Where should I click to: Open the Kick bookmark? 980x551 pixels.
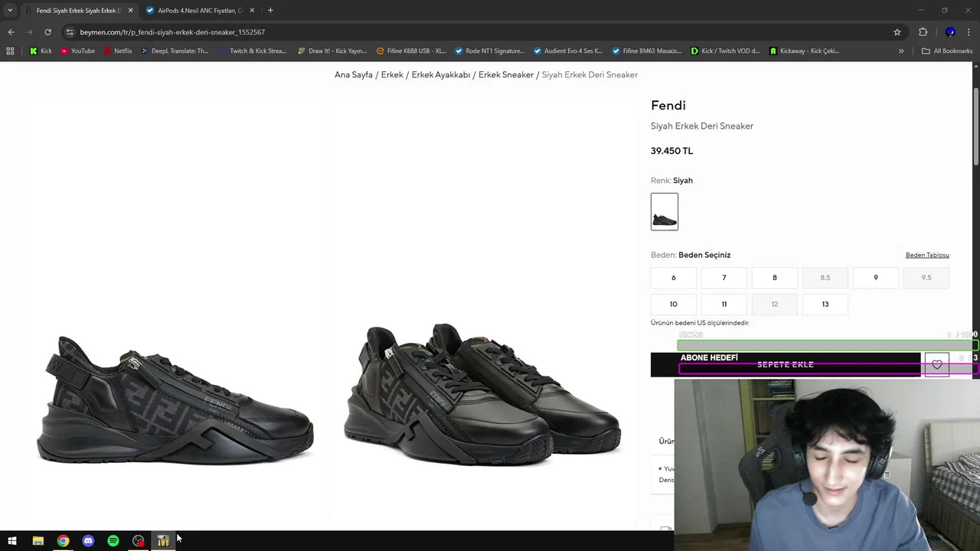point(41,51)
